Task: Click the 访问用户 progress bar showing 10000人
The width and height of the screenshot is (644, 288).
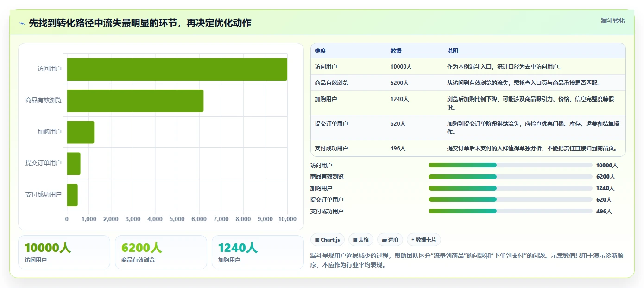Action: (510, 165)
